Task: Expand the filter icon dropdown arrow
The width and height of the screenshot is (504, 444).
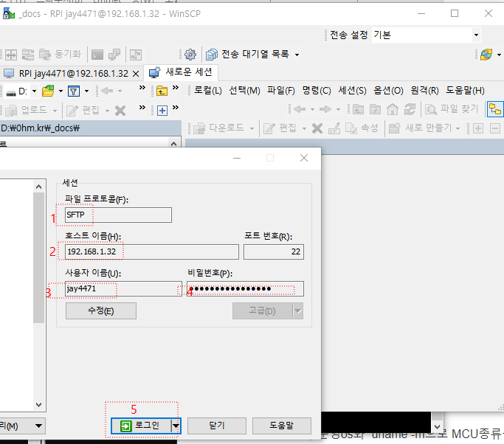Action: [86, 91]
